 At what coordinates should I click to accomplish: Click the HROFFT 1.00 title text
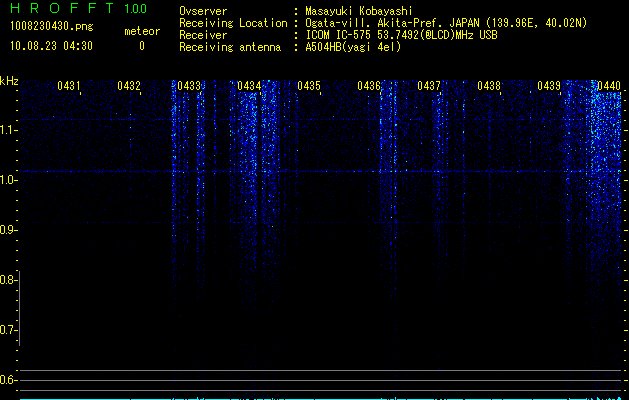[78, 8]
